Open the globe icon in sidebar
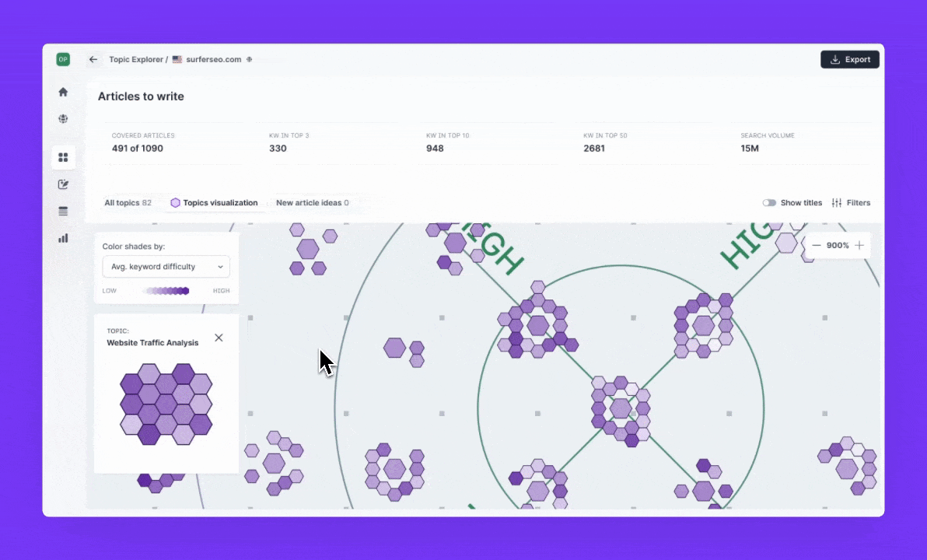This screenshot has height=560, width=927. coord(63,119)
